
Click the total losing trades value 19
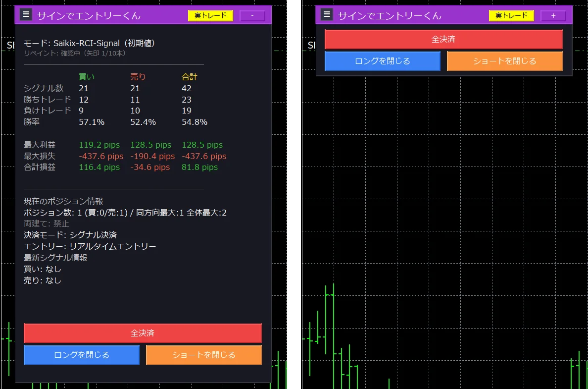pyautogui.click(x=187, y=111)
